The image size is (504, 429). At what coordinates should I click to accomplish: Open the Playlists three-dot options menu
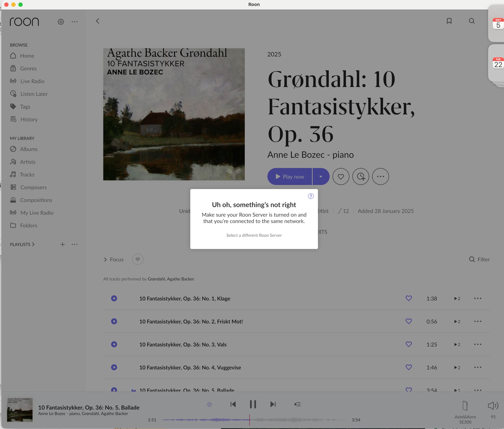click(x=75, y=244)
